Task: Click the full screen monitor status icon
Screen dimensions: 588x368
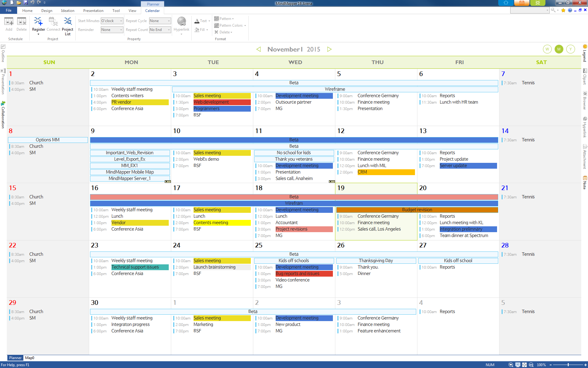Action: click(x=518, y=365)
